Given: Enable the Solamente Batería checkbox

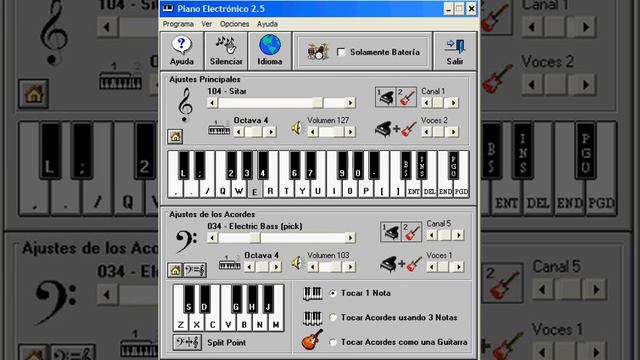Looking at the screenshot, I should click(341, 52).
